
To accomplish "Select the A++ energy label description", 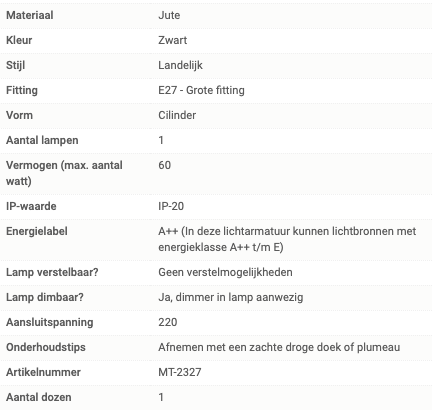I will tap(287, 239).
